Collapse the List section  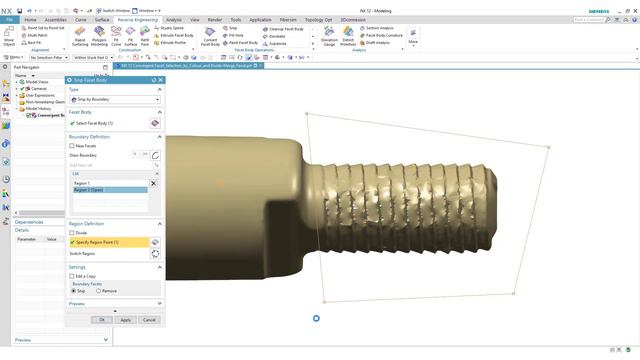click(157, 174)
